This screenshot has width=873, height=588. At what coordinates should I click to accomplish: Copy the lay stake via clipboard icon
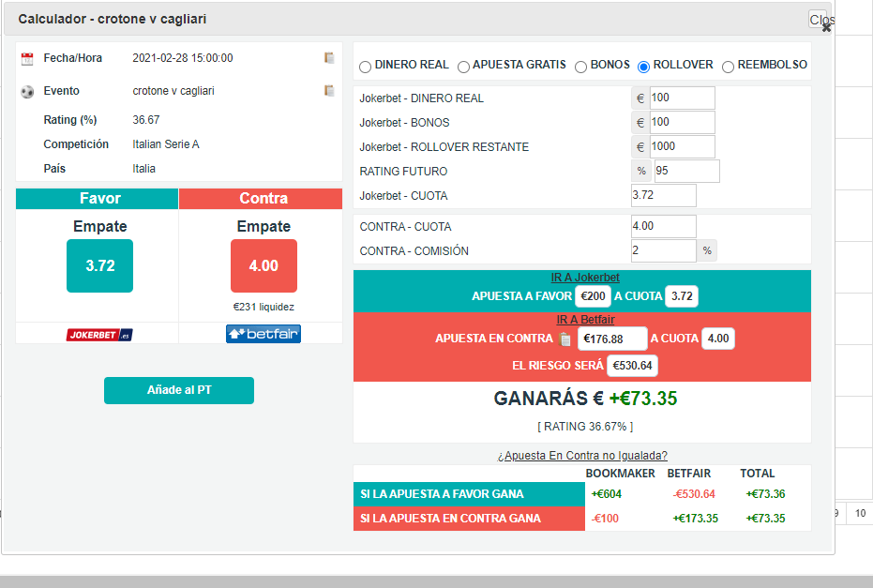[x=564, y=339]
